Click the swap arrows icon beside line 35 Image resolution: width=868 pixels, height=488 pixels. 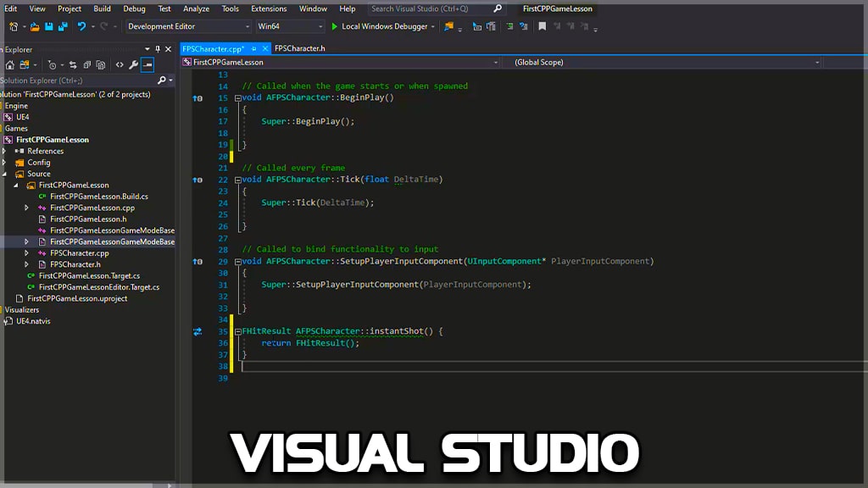click(x=198, y=331)
